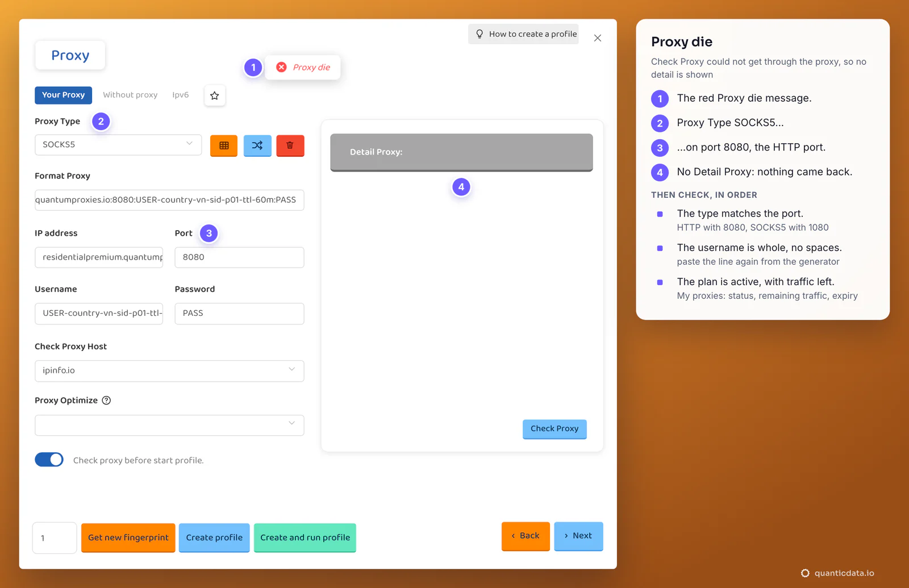Click the Format Proxy label
909x588 pixels.
coord(62,176)
